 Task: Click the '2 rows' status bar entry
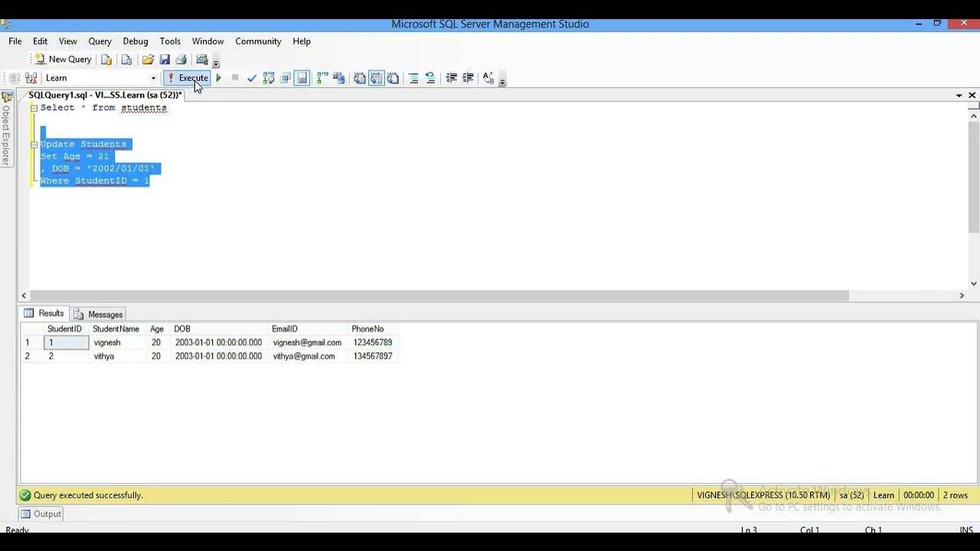955,495
